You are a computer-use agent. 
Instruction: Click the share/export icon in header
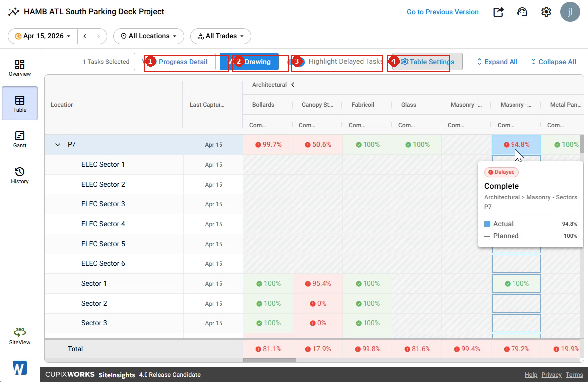point(498,12)
